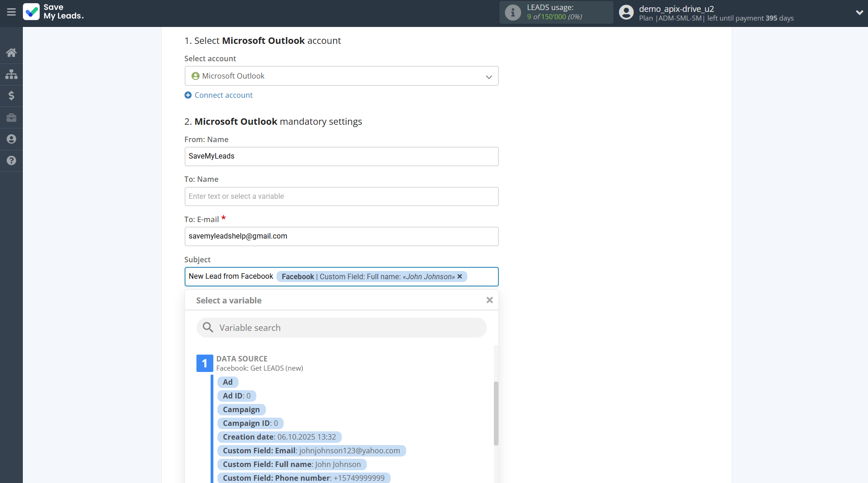Open the Home icon in the sidebar
868x483 pixels.
click(x=11, y=52)
